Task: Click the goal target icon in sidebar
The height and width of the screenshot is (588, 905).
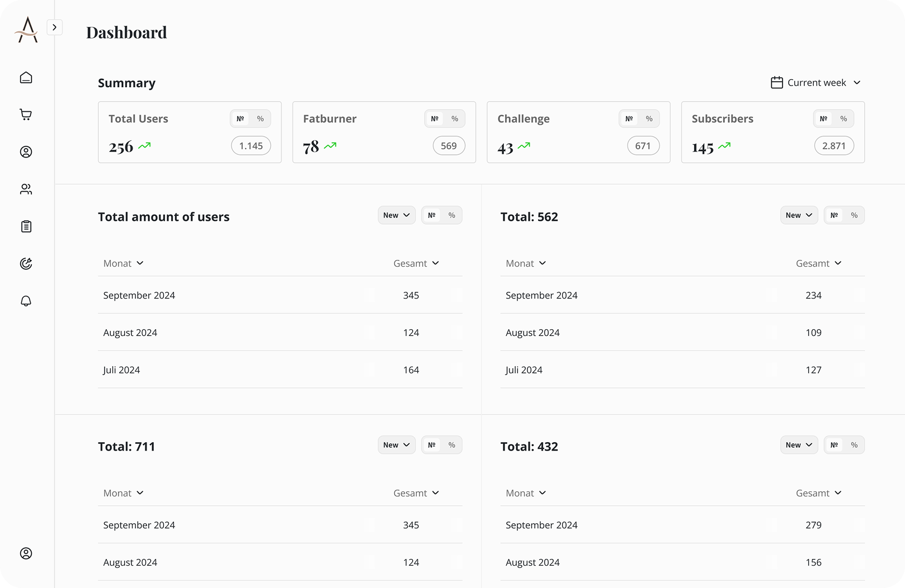Action: (26, 264)
